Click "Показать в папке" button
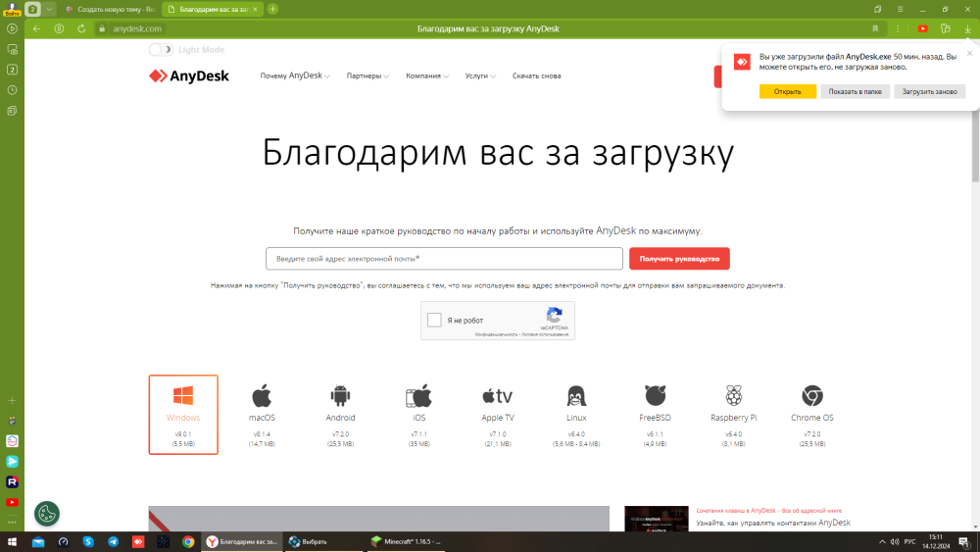980x552 pixels. 855,91
